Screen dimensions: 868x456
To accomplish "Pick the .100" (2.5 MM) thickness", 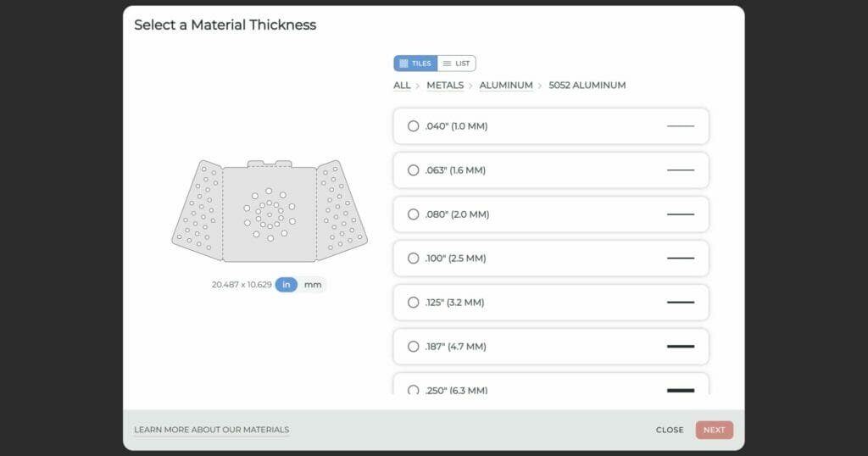I will (414, 259).
